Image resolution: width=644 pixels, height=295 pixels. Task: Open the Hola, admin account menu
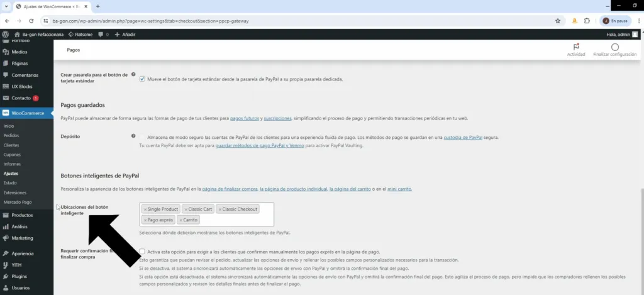pyautogui.click(x=622, y=35)
